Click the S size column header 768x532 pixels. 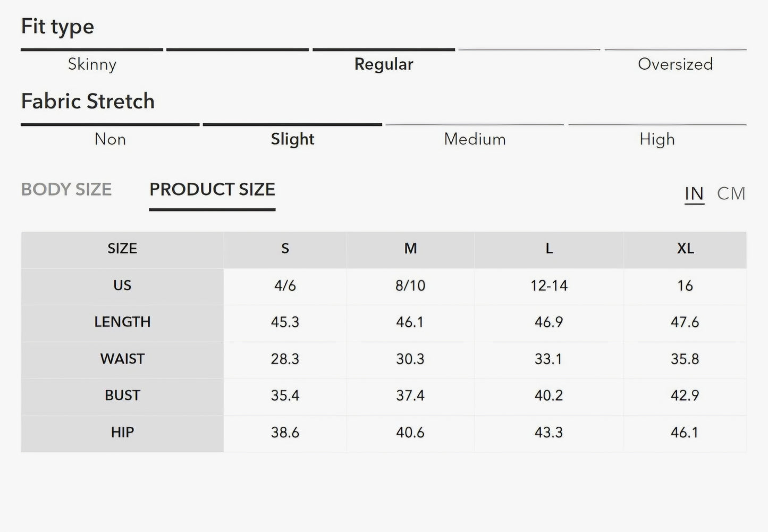coord(285,249)
